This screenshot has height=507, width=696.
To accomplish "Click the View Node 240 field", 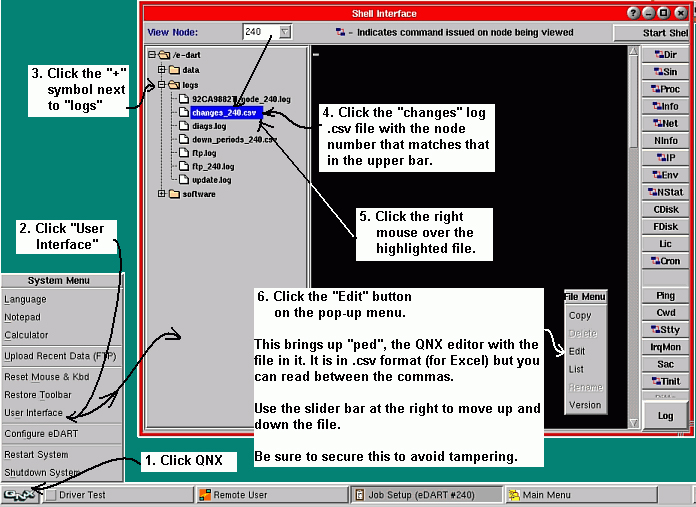I will tap(261, 32).
